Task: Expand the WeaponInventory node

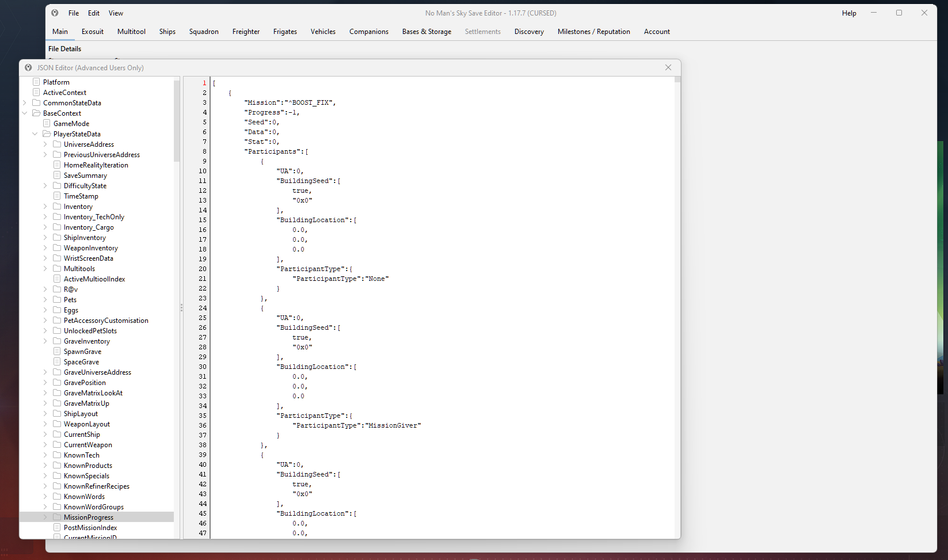Action: pyautogui.click(x=45, y=247)
